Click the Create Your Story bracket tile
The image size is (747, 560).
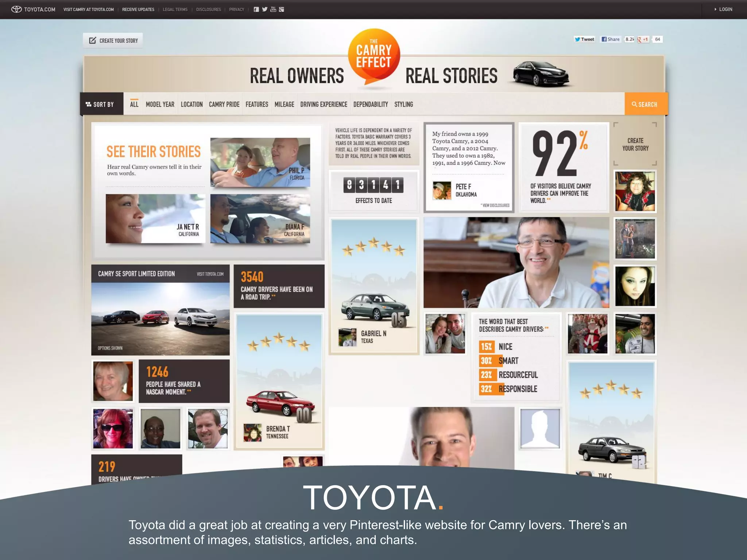click(635, 144)
